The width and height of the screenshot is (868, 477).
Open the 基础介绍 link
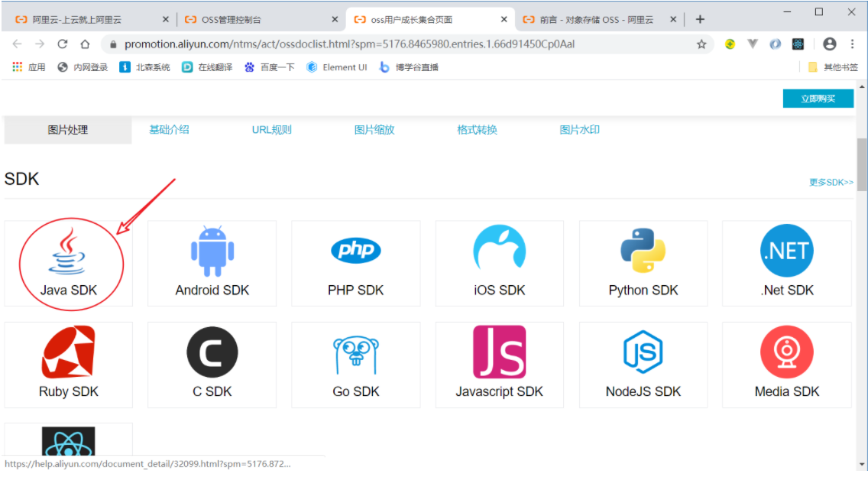coord(170,130)
